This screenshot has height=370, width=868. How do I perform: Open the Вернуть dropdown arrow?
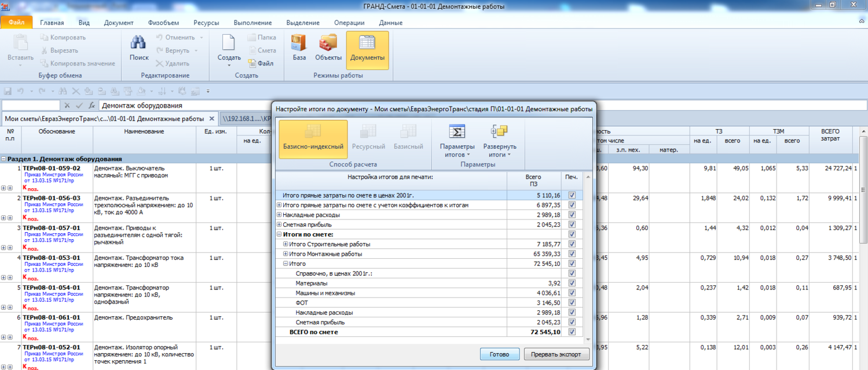tap(197, 50)
